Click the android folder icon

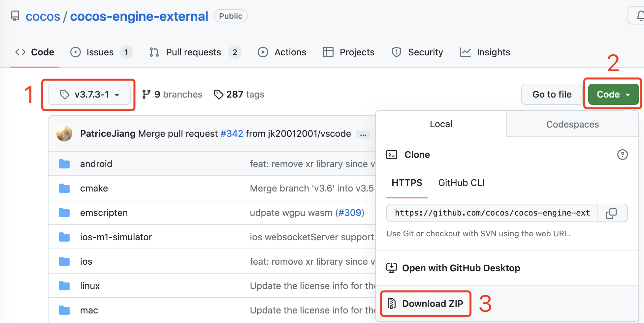pyautogui.click(x=64, y=164)
